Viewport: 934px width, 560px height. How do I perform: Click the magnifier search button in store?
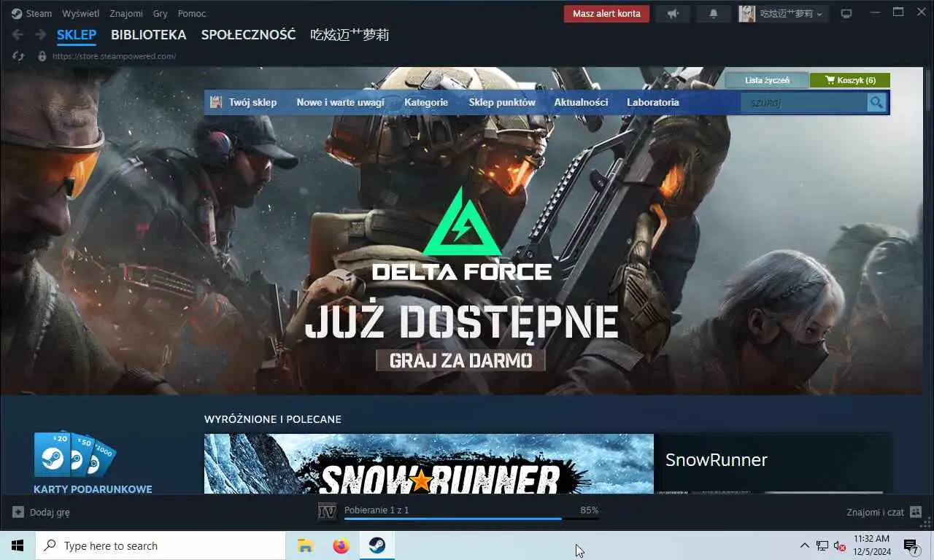click(x=876, y=103)
